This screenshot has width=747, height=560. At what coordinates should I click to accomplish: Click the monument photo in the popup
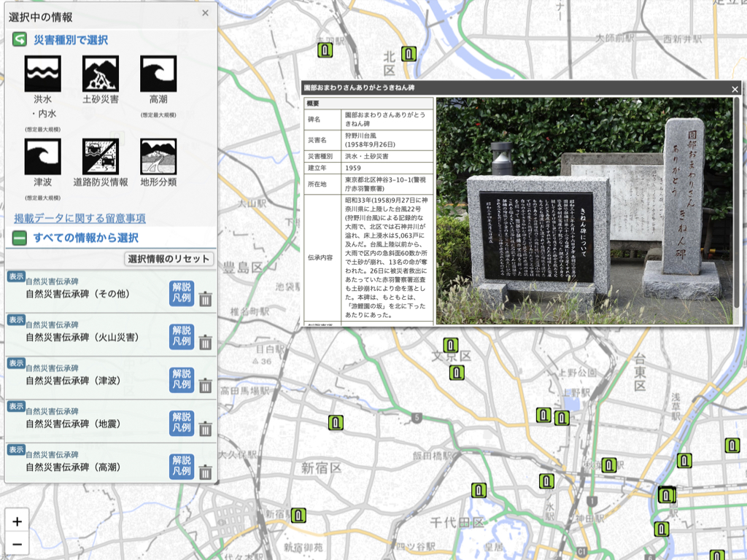point(584,211)
